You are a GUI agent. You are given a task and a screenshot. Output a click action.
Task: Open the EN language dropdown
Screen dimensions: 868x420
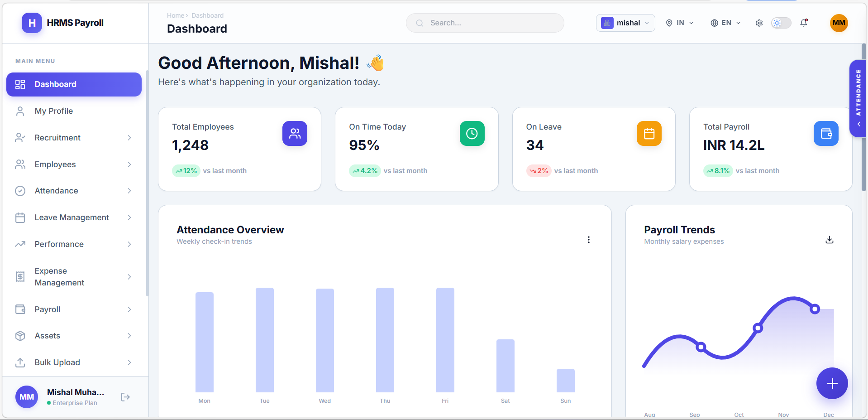click(725, 23)
